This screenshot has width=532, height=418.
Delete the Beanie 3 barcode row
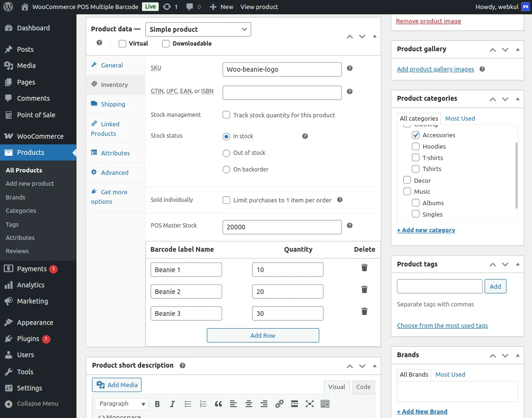click(364, 311)
